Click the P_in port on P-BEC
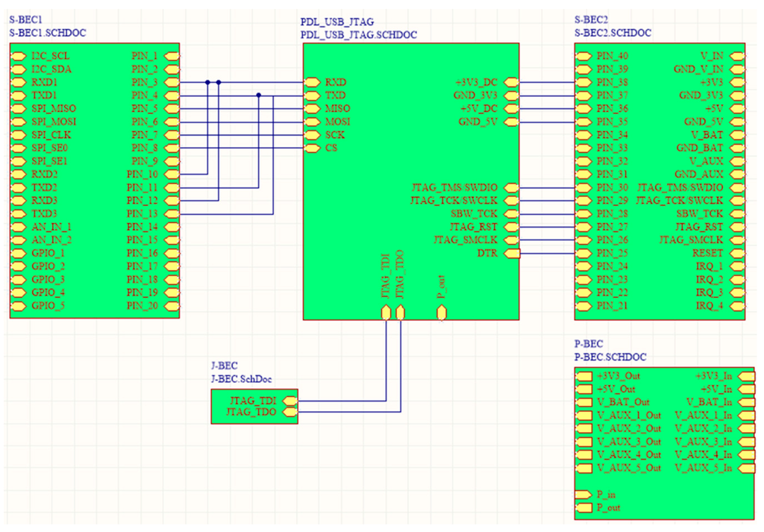 (583, 494)
